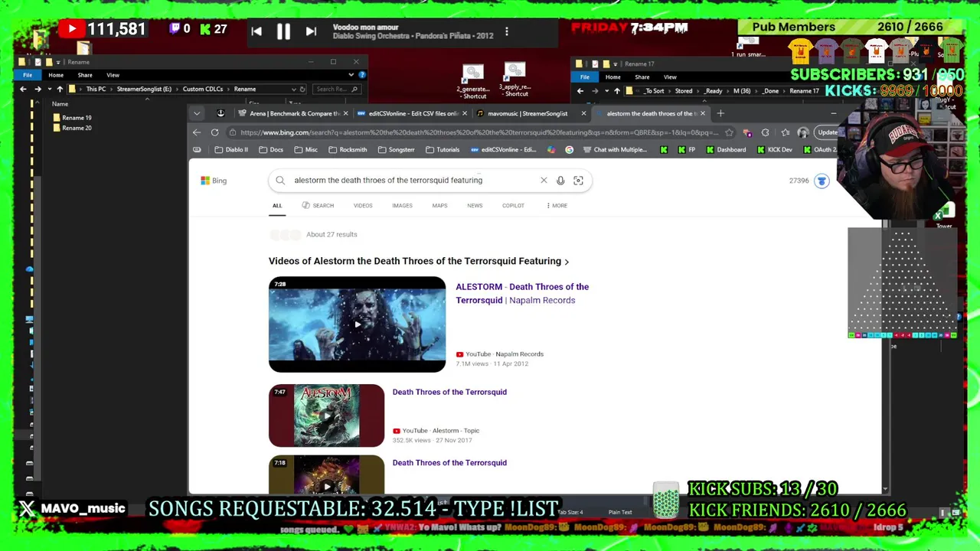
Task: Switch to Bing MAPS tab
Action: (439, 205)
